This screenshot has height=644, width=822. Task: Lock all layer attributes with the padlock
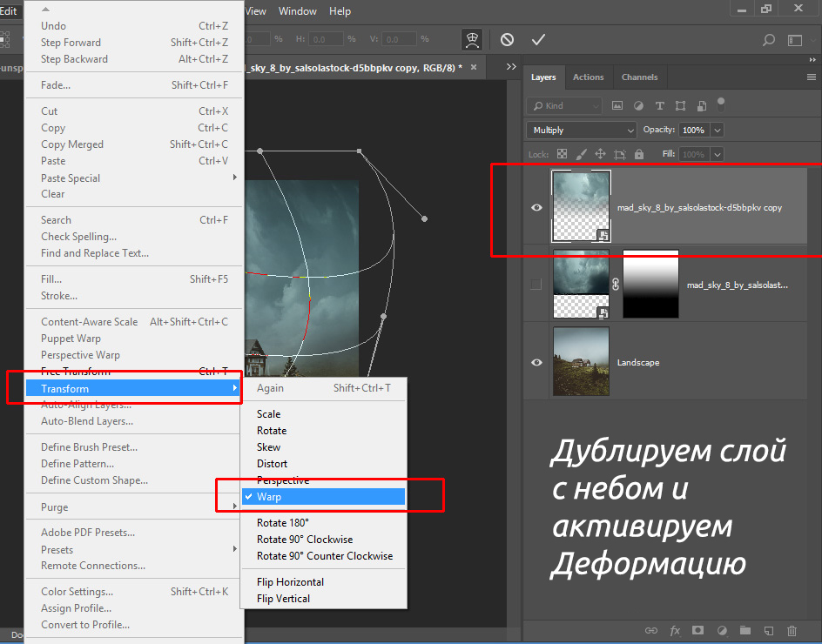[638, 154]
